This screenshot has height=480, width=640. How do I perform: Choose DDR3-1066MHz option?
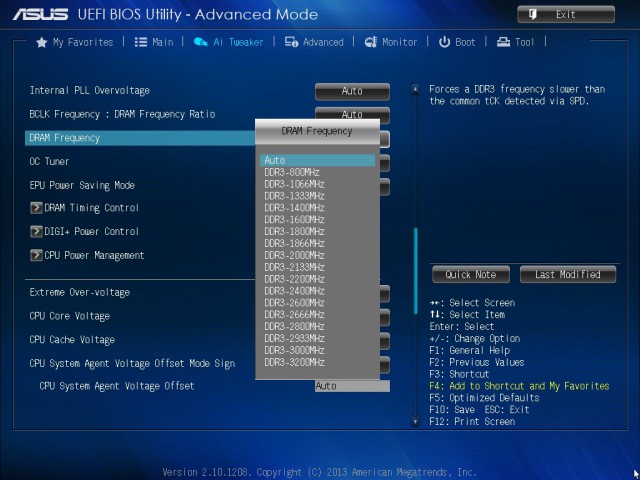[x=294, y=184]
